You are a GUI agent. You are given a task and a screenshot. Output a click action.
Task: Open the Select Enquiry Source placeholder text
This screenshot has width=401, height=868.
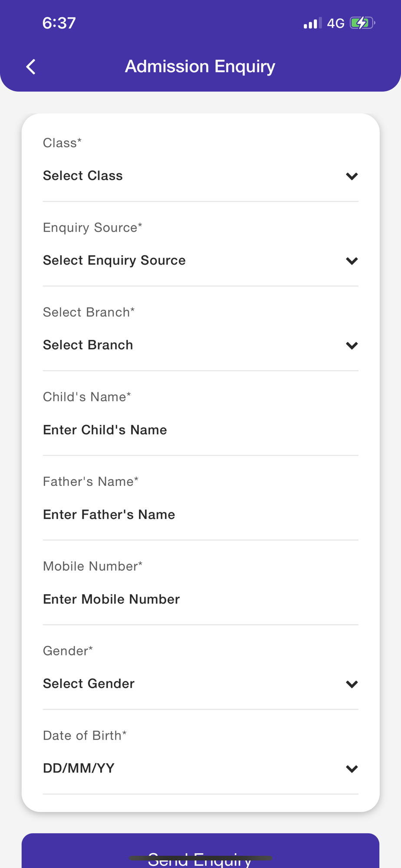point(114,260)
